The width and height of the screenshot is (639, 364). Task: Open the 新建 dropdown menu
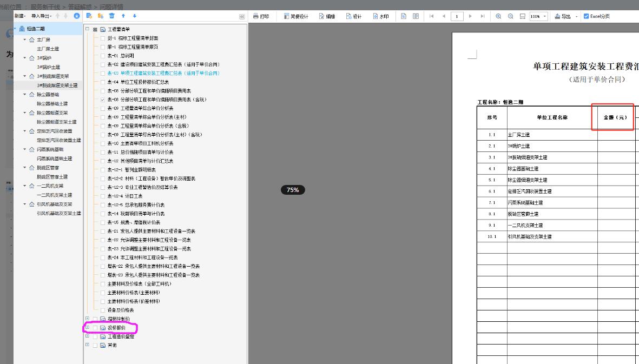pyautogui.click(x=20, y=16)
